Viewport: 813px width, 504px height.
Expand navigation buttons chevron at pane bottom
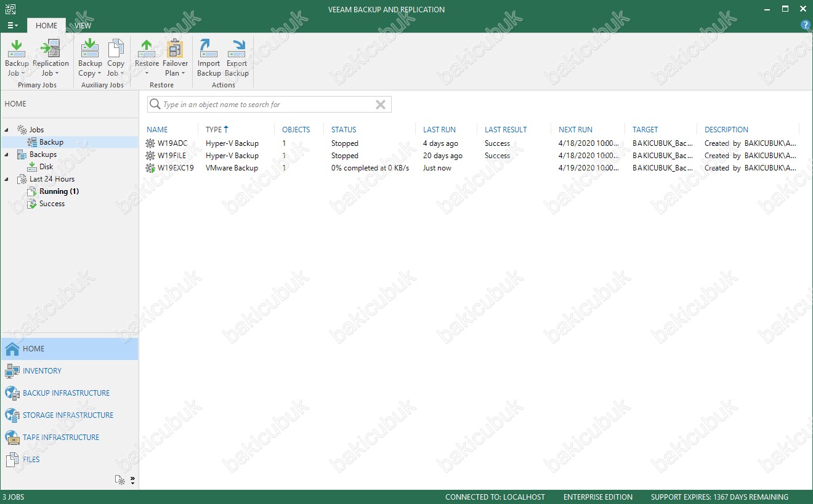(x=132, y=480)
